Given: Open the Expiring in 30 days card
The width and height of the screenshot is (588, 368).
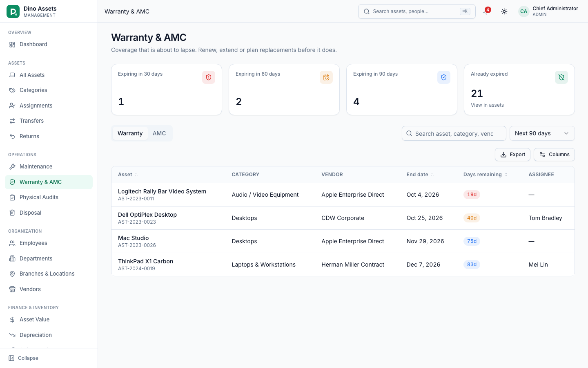Looking at the screenshot, I should tap(167, 90).
